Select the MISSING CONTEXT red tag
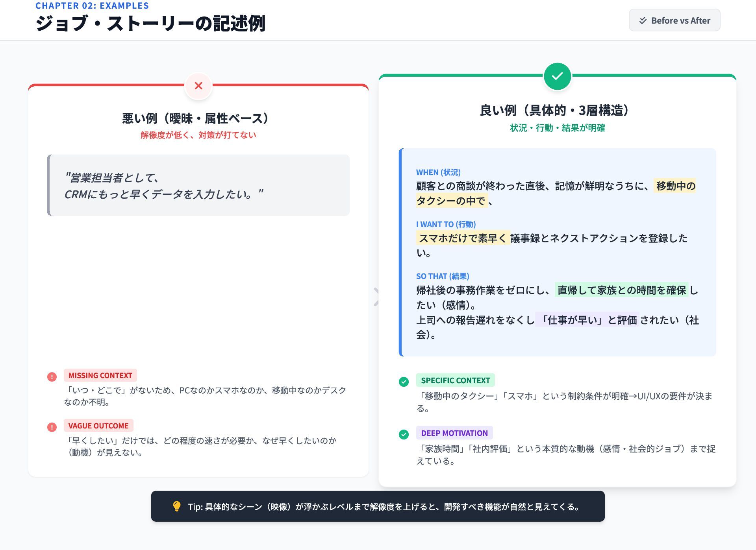This screenshot has height=550, width=756. tap(100, 375)
